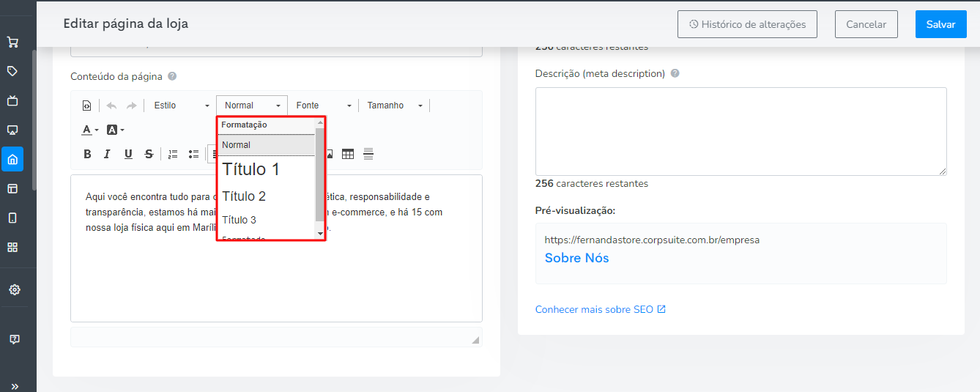The image size is (980, 392).
Task: Open the help chat icon in sidebar
Action: coord(14,339)
